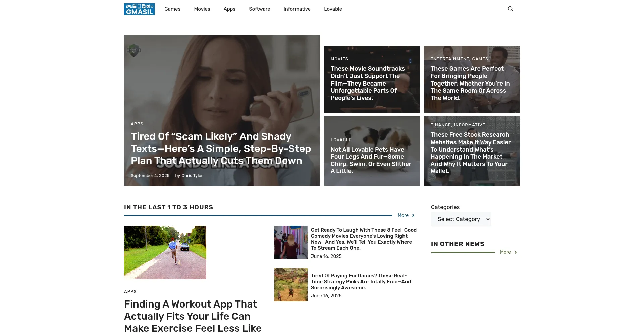Click More beside In The Last 1 To 3 Hours
This screenshot has width=644, height=333.
[x=406, y=215]
